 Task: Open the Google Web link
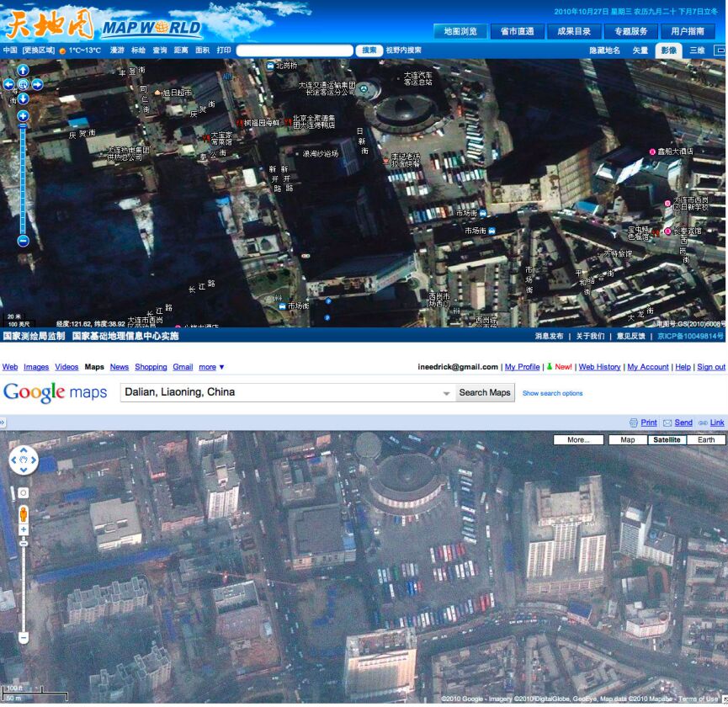coord(10,367)
